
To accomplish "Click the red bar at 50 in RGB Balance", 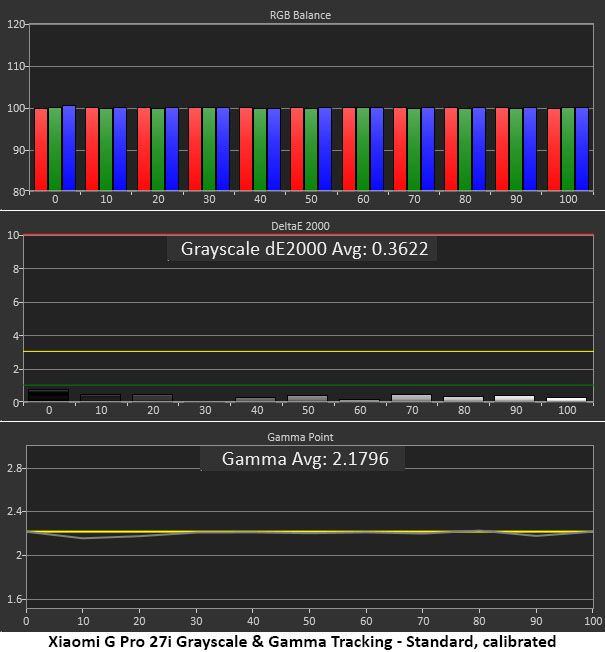I will pyautogui.click(x=297, y=149).
